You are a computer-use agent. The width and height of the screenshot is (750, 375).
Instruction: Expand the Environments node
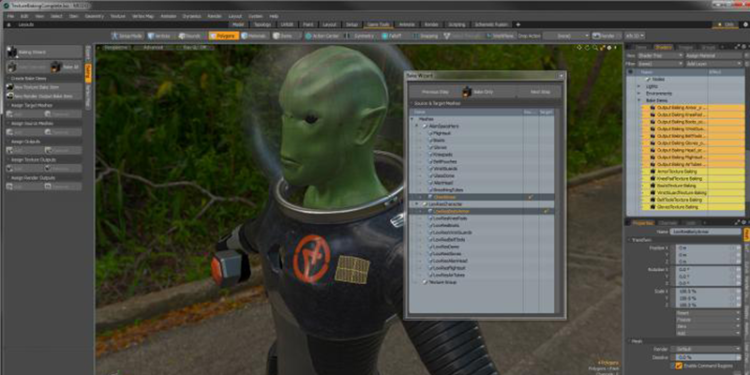(x=639, y=94)
